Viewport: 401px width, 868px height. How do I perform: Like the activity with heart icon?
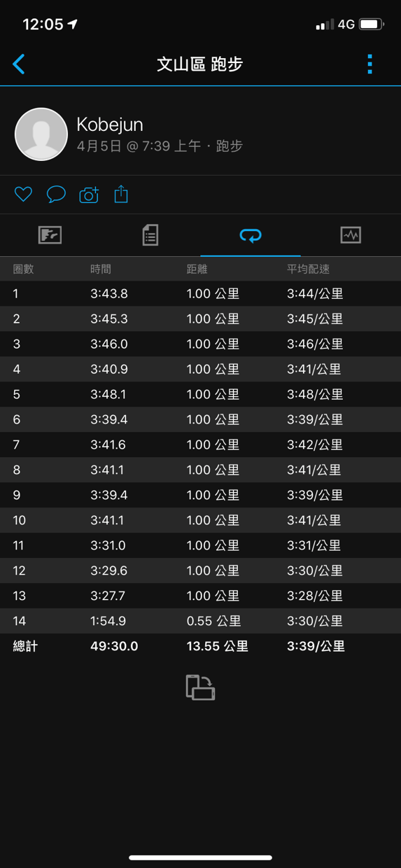click(23, 194)
